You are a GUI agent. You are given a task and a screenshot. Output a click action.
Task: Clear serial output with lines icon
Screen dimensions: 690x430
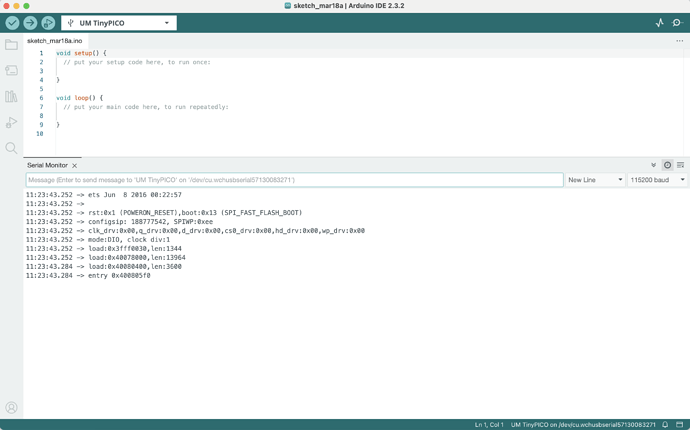click(x=680, y=165)
